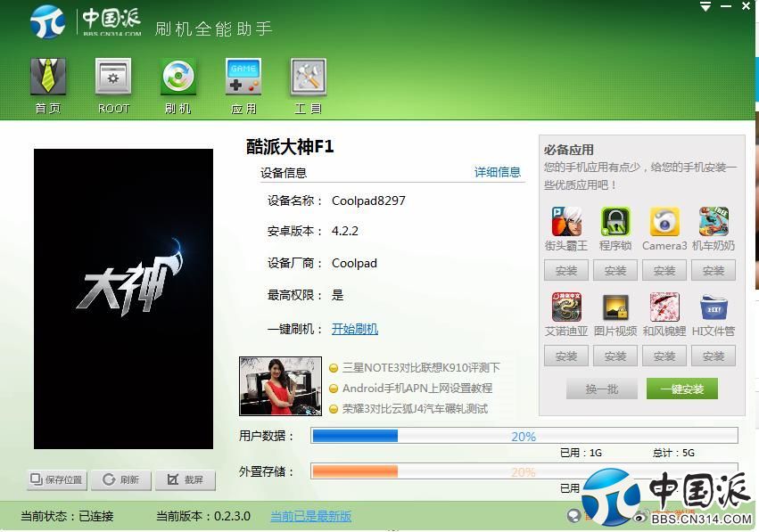Install 和风锦鲤 with its 安装 button
The width and height of the screenshot is (759, 532).
click(664, 356)
